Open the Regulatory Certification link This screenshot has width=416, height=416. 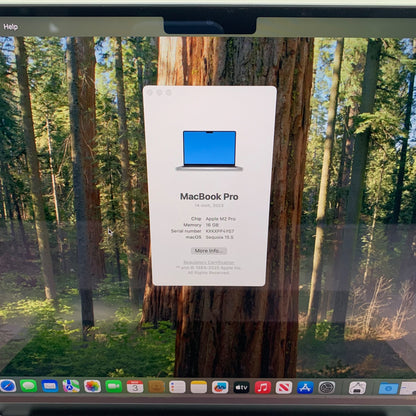pyautogui.click(x=209, y=263)
